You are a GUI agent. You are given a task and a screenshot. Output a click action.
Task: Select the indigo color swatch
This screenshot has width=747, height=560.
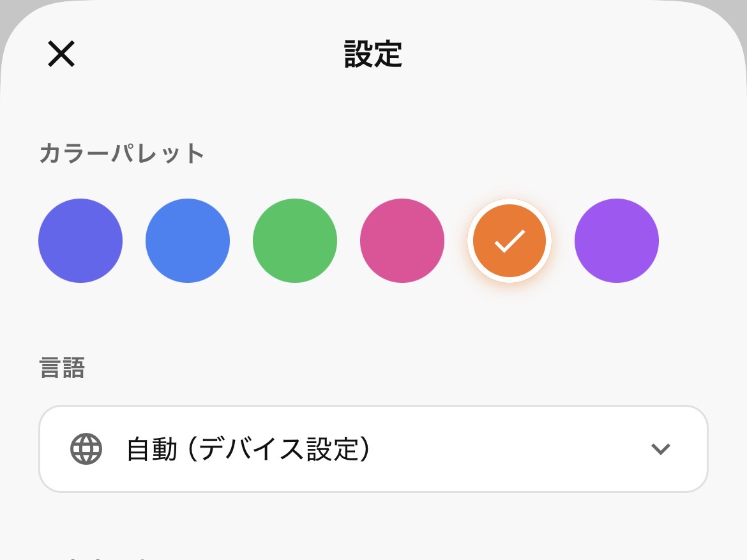point(80,241)
